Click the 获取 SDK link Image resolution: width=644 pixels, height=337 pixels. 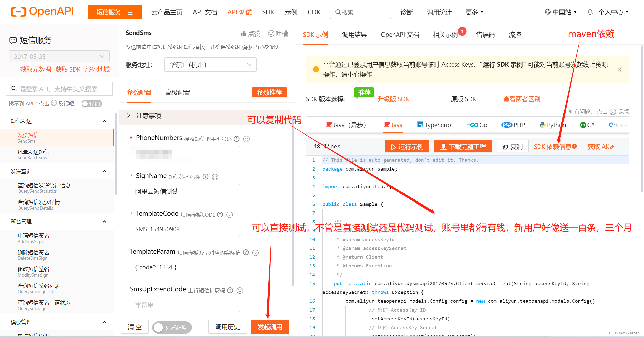[68, 69]
